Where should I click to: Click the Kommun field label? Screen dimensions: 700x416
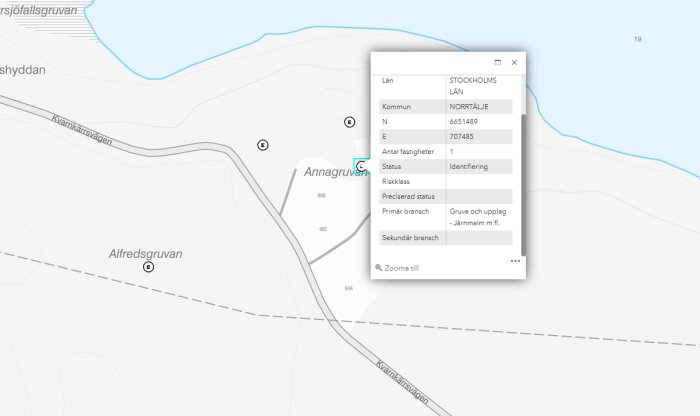pyautogui.click(x=396, y=107)
